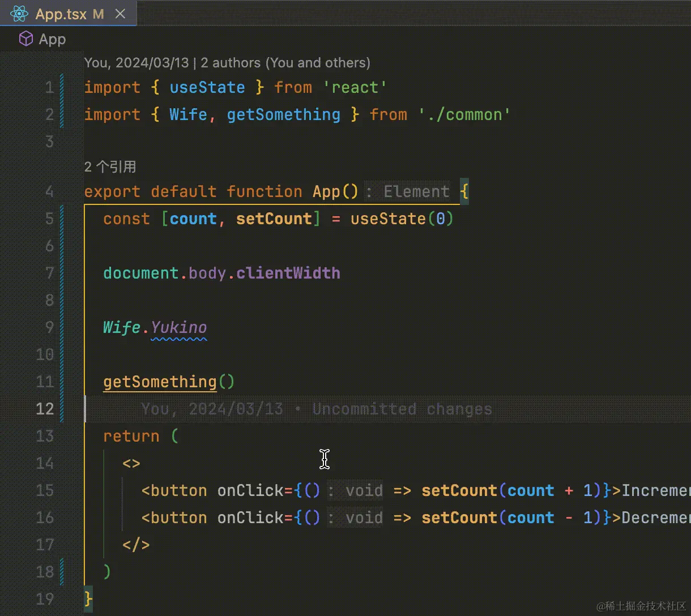Close the App.tsx tab

[x=120, y=14]
